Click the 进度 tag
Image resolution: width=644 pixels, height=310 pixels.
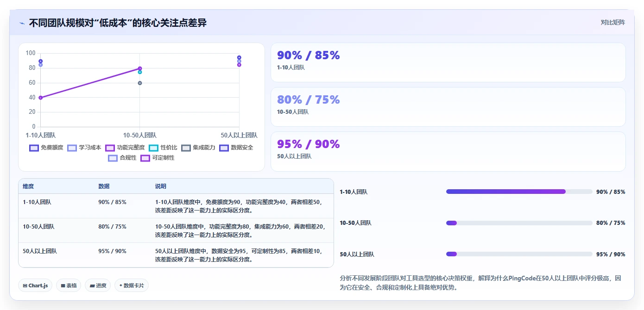98,285
